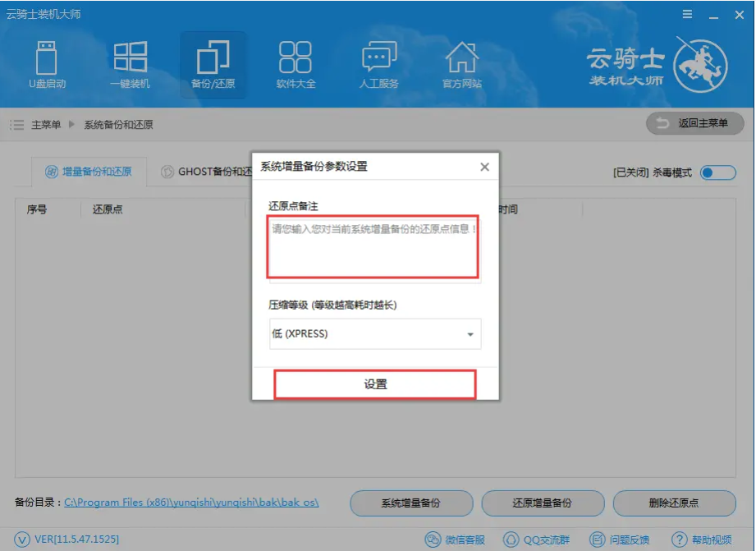Open 问题反馈 feedback form
This screenshot has height=551, width=756.
(619, 540)
